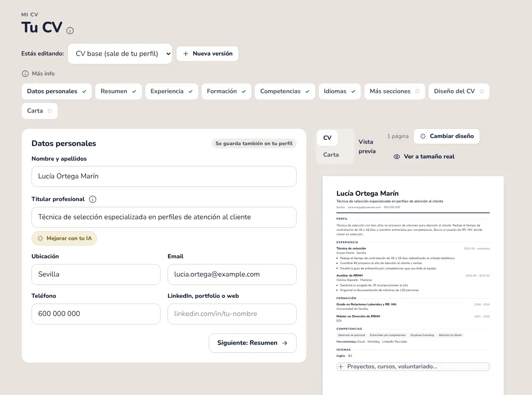Open the Idiomas section tab
Viewport: 532px width, 395px height.
(x=340, y=91)
